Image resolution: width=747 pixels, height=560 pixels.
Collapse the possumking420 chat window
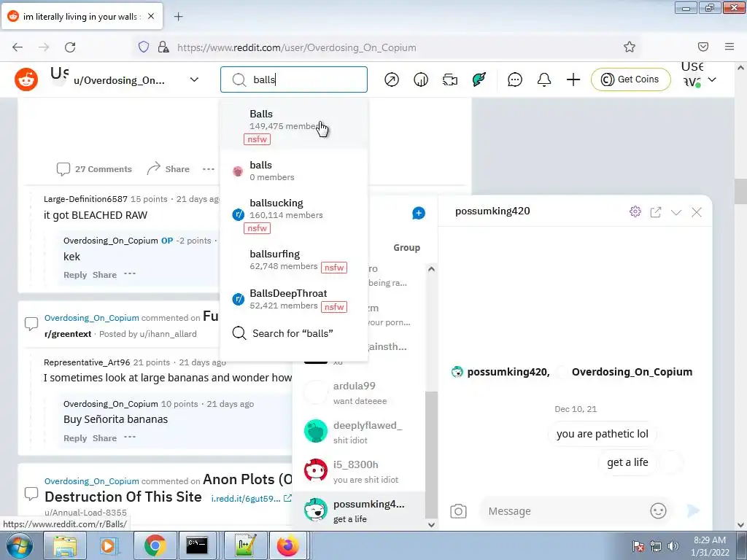pos(676,212)
